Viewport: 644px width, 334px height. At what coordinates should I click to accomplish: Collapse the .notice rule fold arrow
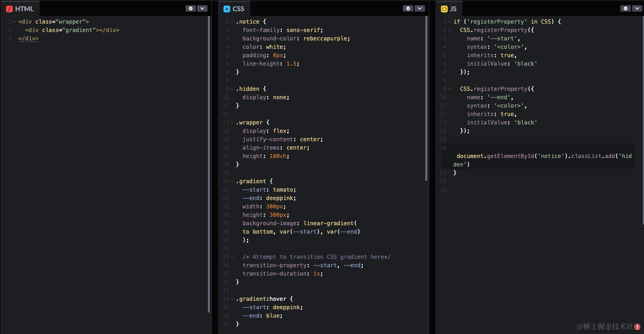click(x=232, y=22)
